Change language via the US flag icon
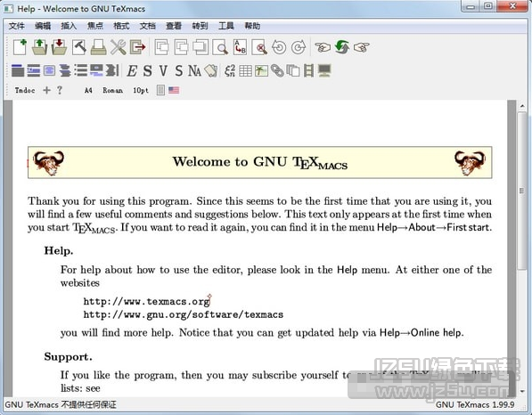The height and width of the screenshot is (415, 532). coord(174,90)
